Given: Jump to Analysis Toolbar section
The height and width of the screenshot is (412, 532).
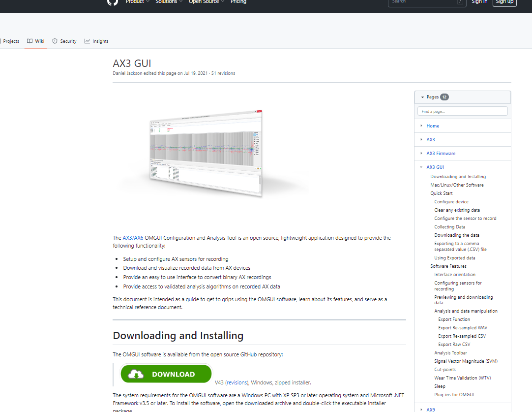Looking at the screenshot, I should 450,353.
